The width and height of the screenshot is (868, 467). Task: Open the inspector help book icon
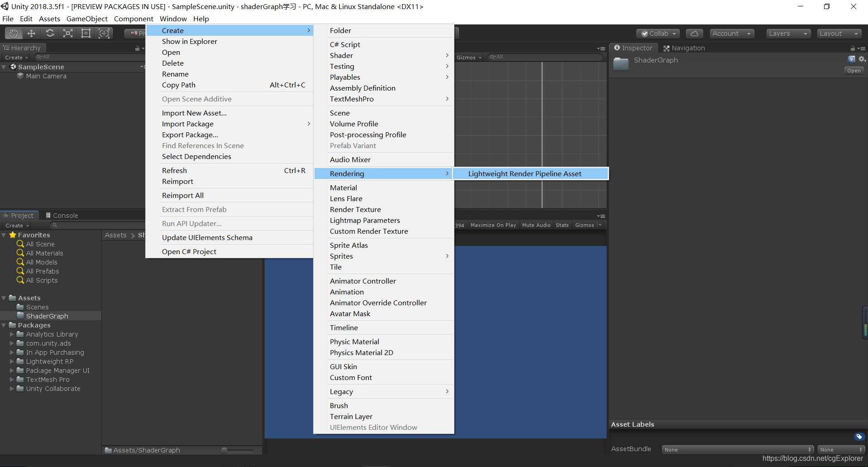tap(851, 59)
